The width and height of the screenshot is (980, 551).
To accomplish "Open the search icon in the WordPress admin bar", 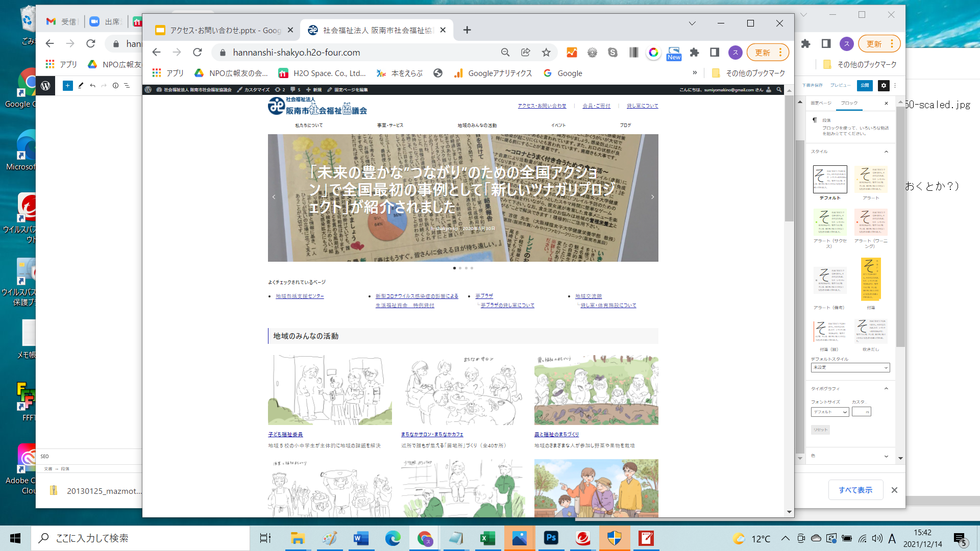I will pos(779,90).
